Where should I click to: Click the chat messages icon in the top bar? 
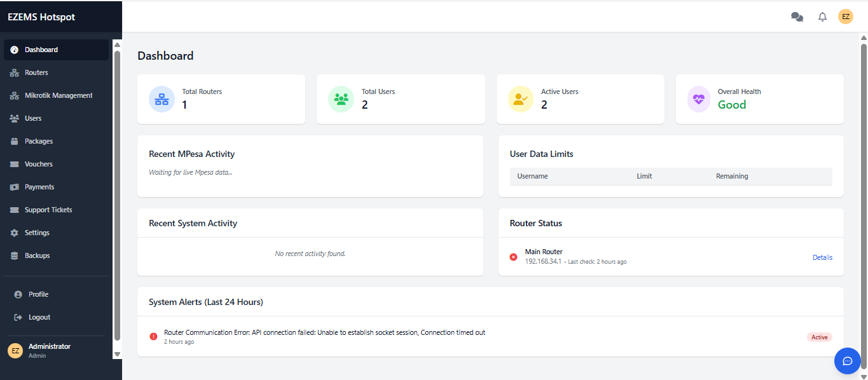coord(797,17)
